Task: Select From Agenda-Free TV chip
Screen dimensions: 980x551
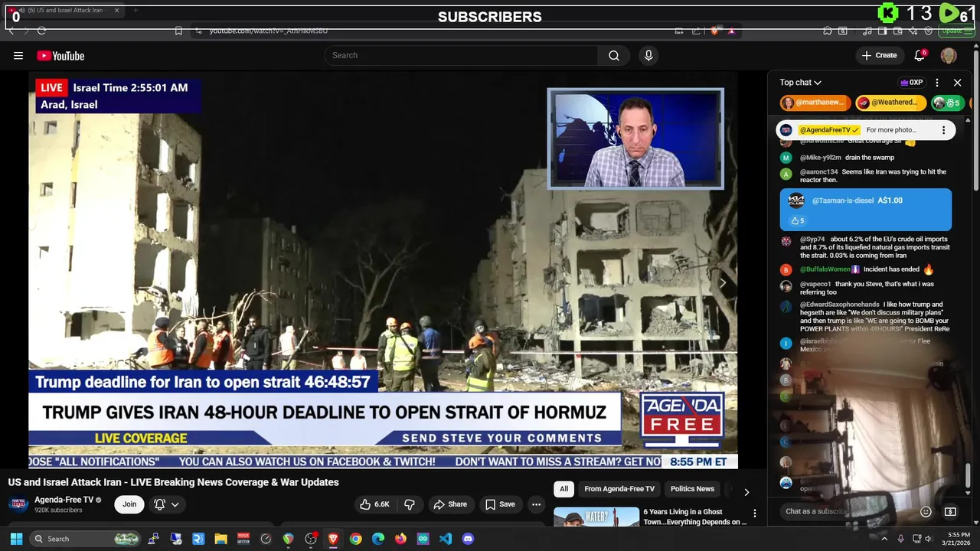Action: click(619, 489)
